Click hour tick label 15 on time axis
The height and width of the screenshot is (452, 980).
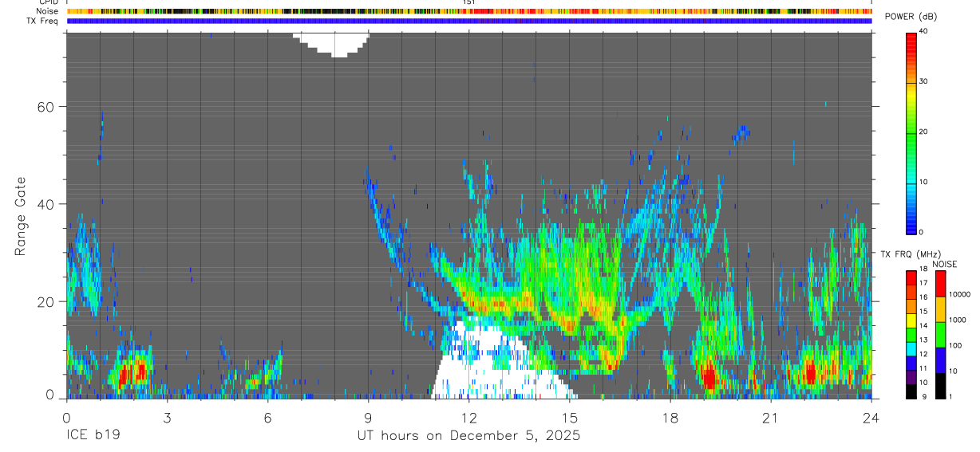(570, 418)
